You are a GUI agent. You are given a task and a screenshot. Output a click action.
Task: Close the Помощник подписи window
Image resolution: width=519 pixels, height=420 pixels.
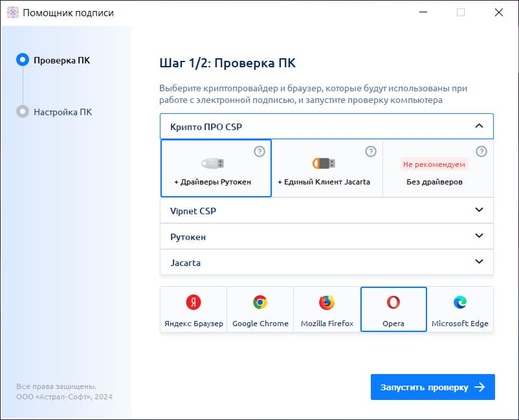(x=498, y=12)
